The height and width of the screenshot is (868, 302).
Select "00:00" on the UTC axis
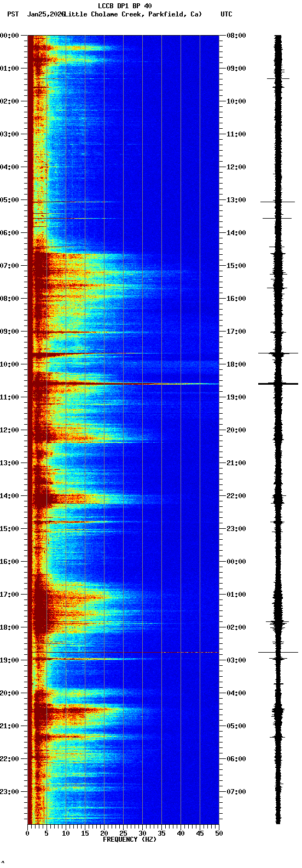[236, 562]
